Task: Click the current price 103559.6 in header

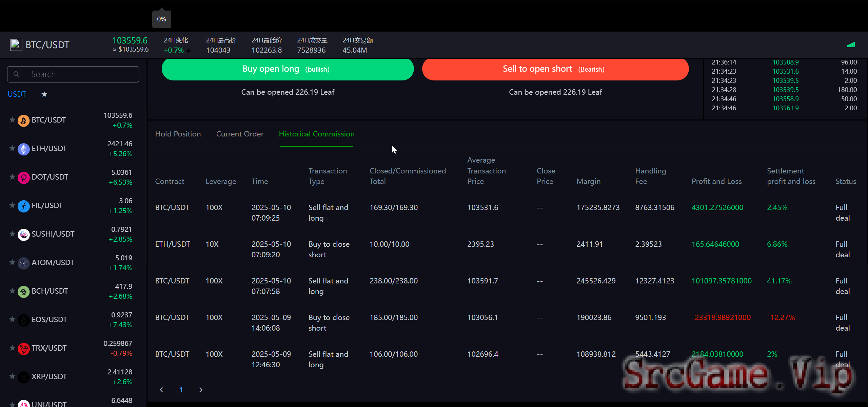Action: click(x=130, y=40)
